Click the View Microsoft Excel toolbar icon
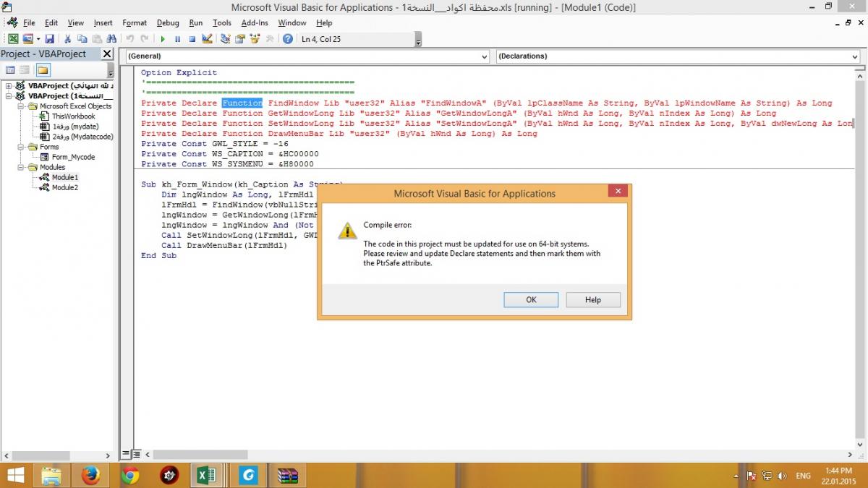868x488 pixels. pyautogui.click(x=13, y=39)
